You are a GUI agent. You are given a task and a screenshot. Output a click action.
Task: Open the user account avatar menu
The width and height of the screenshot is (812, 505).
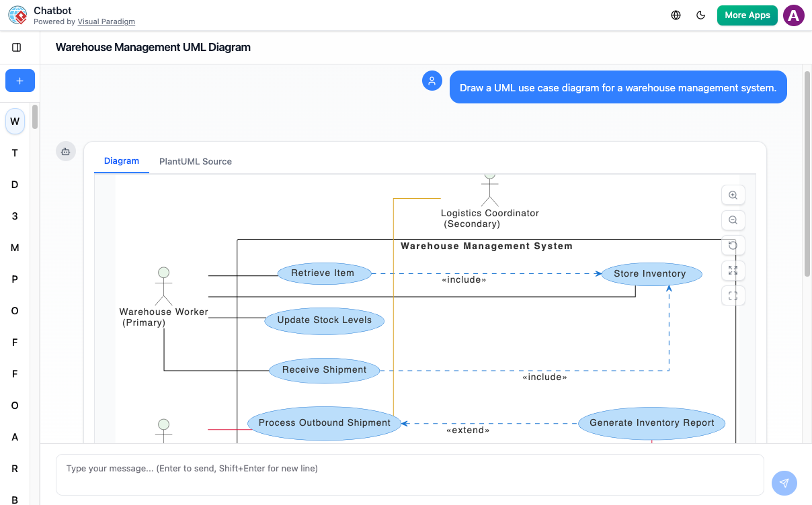point(793,15)
